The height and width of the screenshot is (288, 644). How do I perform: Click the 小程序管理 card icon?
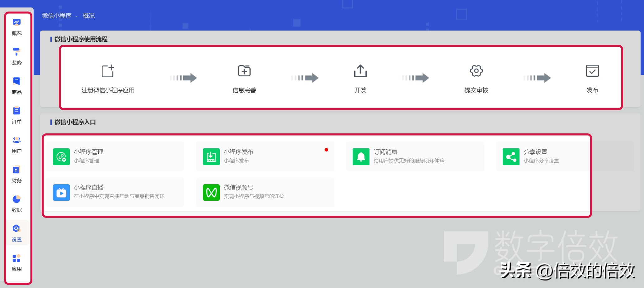pyautogui.click(x=61, y=156)
